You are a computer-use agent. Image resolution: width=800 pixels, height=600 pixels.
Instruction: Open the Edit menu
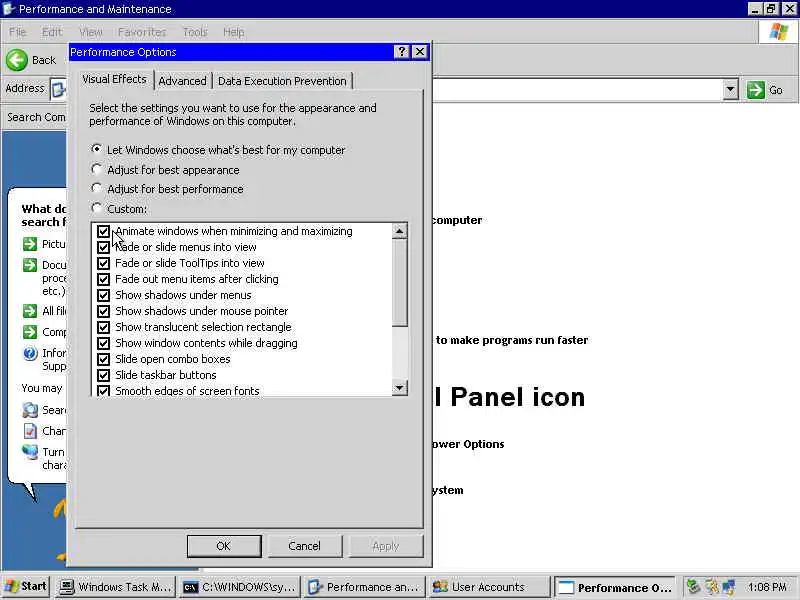click(52, 32)
